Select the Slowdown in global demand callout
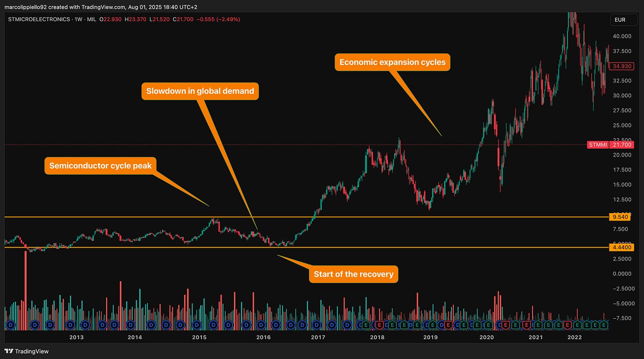 pos(200,91)
